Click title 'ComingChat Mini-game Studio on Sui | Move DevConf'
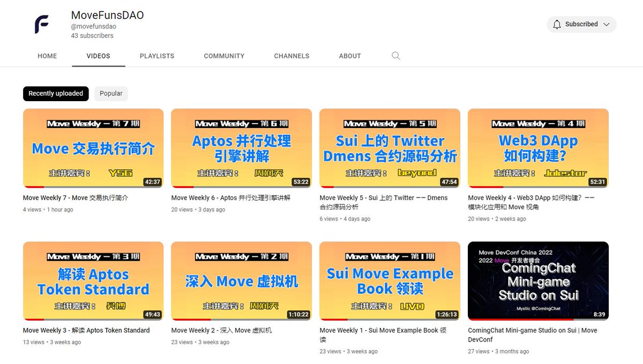Screen dimensions: 643x364 (x=532, y=335)
